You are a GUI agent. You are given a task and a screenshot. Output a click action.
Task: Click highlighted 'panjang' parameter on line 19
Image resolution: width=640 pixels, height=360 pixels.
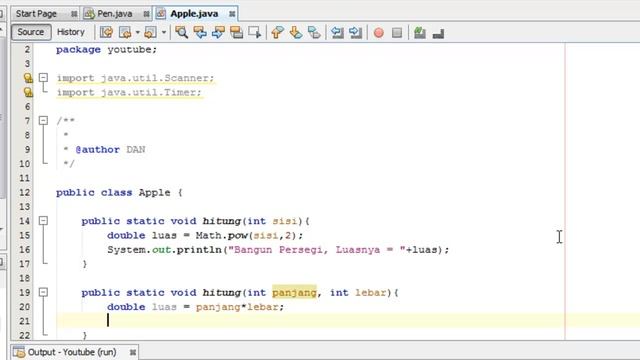(294, 292)
